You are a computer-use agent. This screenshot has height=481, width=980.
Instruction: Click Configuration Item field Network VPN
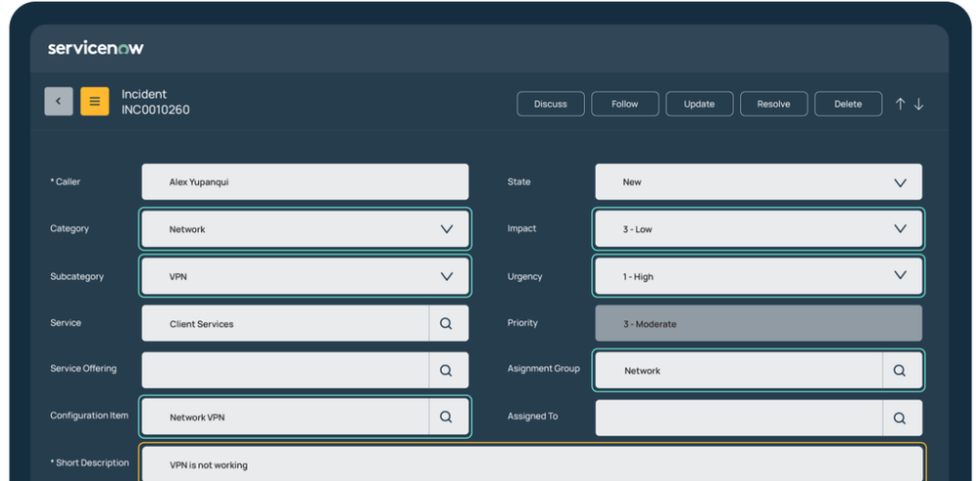(285, 416)
